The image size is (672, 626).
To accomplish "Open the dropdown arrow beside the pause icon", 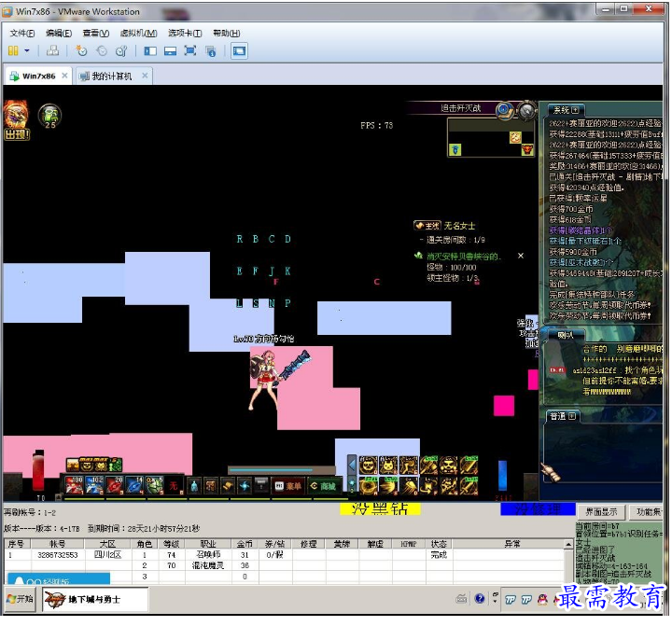I will pos(27,51).
